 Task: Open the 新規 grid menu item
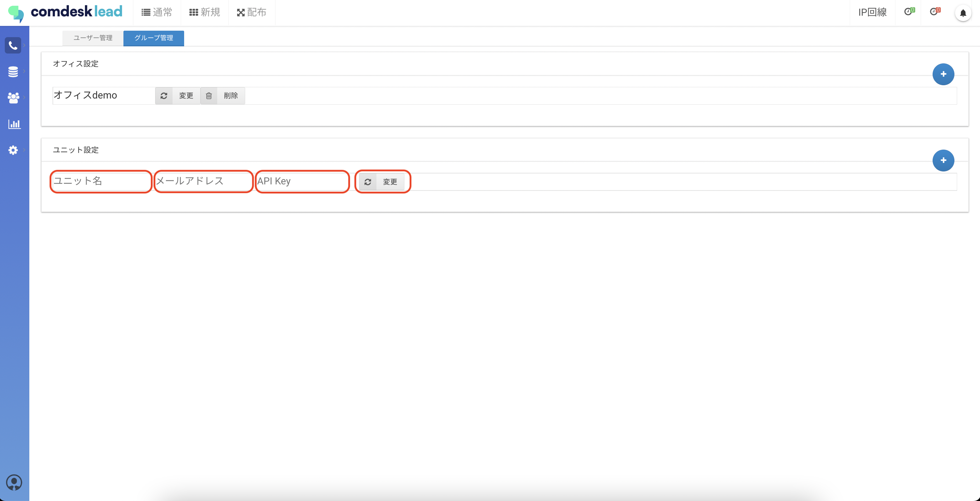[x=205, y=13]
